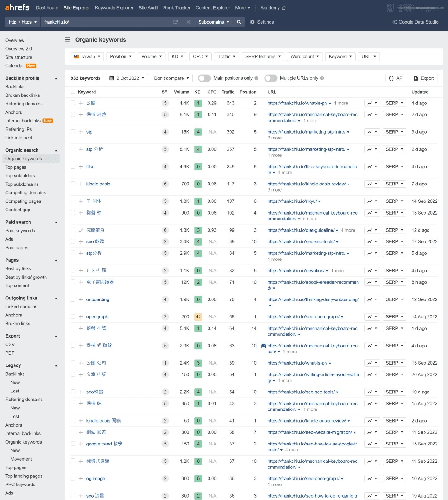448x500 pixels.
Task: Toggle Main positions only switch
Action: click(204, 78)
